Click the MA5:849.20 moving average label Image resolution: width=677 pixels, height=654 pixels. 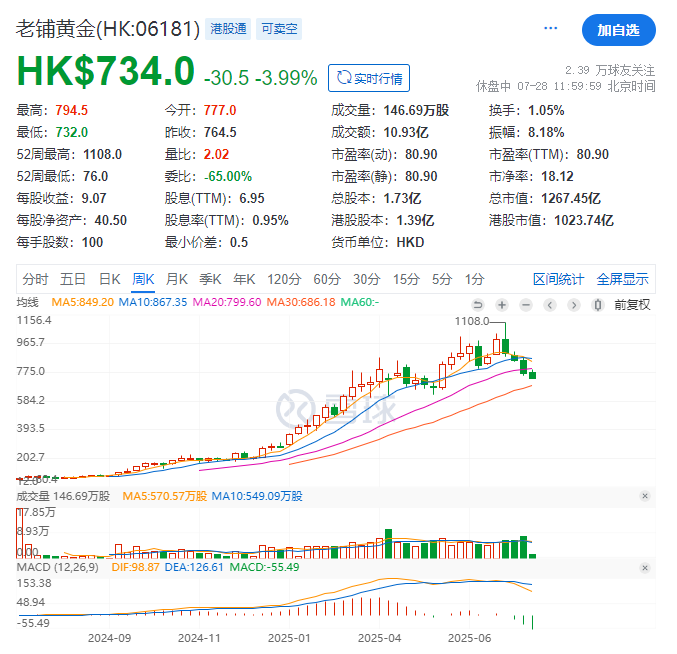[x=82, y=302]
